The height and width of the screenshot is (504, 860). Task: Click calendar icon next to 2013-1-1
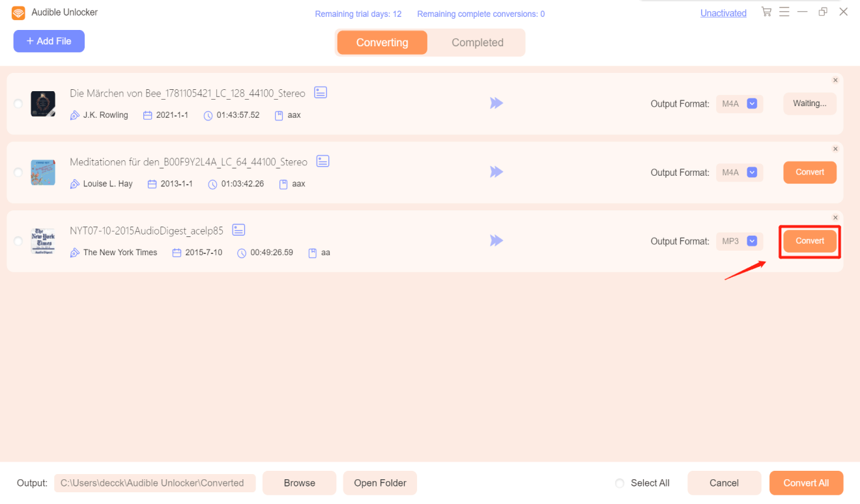[x=152, y=184]
